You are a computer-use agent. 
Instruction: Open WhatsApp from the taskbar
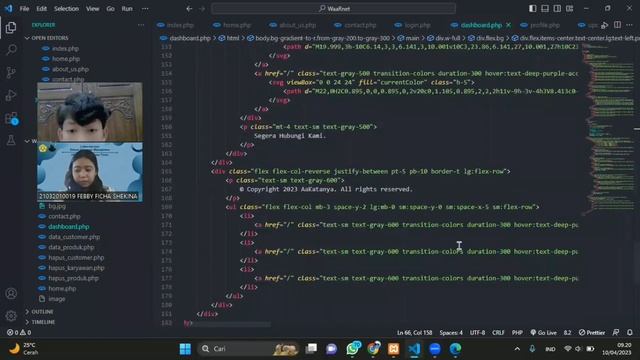click(x=353, y=349)
